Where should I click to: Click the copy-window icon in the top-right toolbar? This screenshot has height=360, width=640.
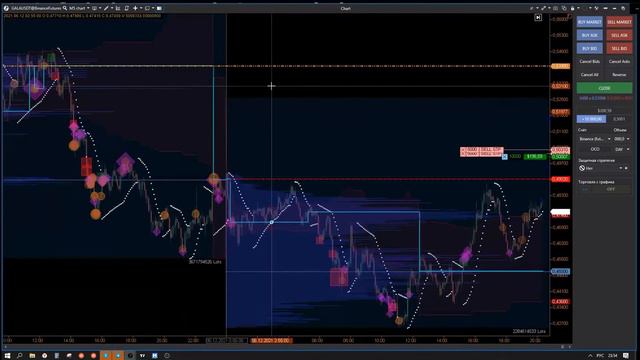[564, 8]
